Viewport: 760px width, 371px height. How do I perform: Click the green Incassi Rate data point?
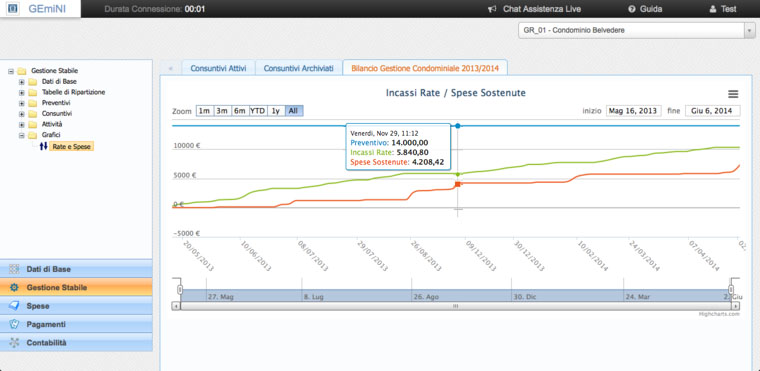(458, 174)
